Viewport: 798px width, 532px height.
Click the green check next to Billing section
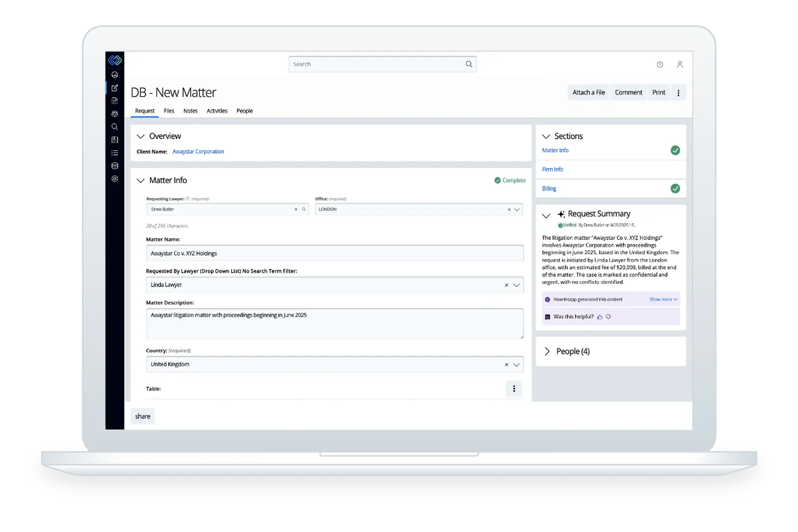click(675, 189)
